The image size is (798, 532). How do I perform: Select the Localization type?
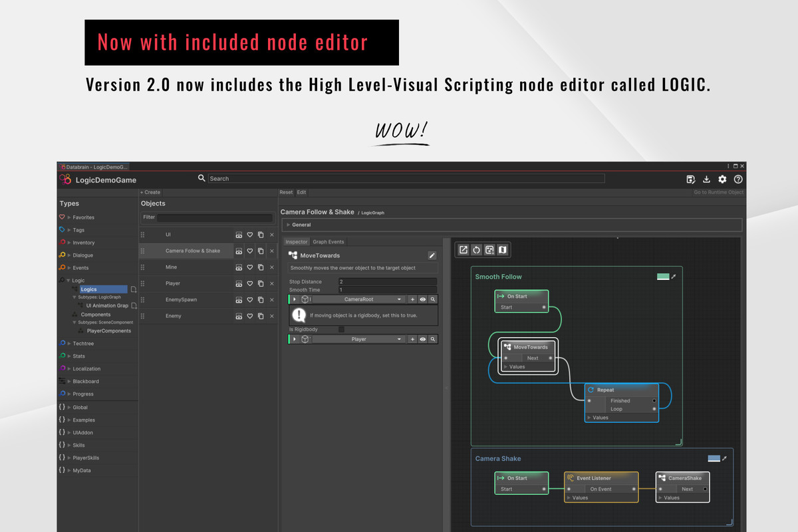tap(86, 369)
